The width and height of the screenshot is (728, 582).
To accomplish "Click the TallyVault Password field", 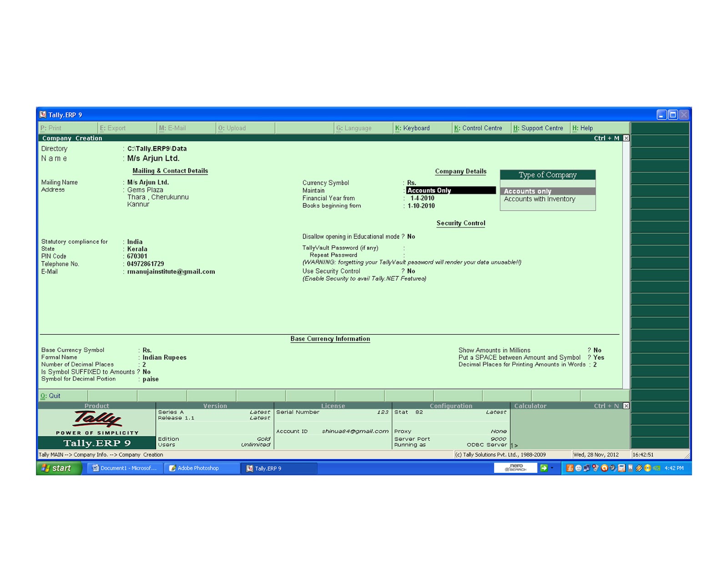I will 450,248.
